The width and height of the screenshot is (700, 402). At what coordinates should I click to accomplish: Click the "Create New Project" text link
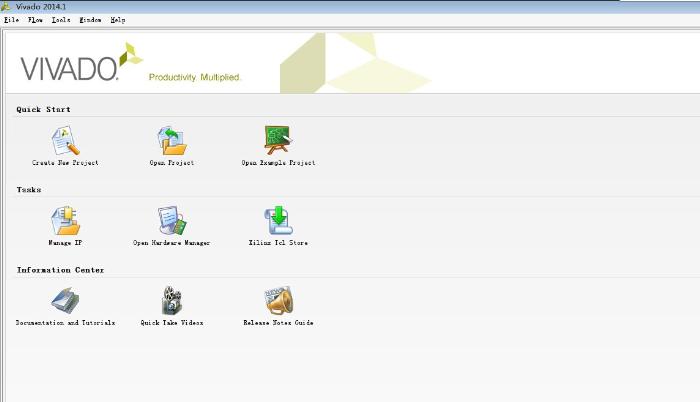point(65,162)
